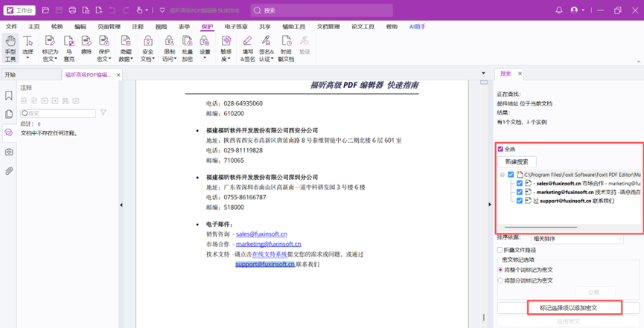
Task: Click the 新建搜索 (New search) button
Action: point(517,161)
